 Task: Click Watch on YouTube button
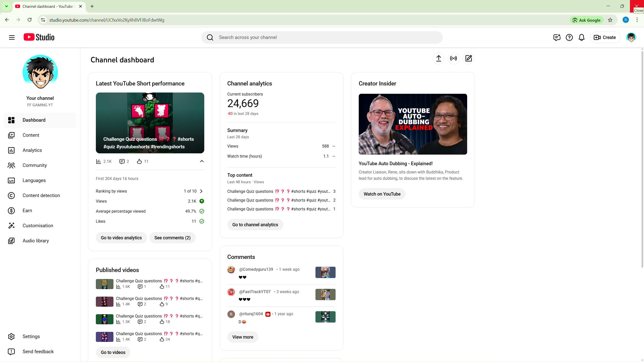pos(382,194)
